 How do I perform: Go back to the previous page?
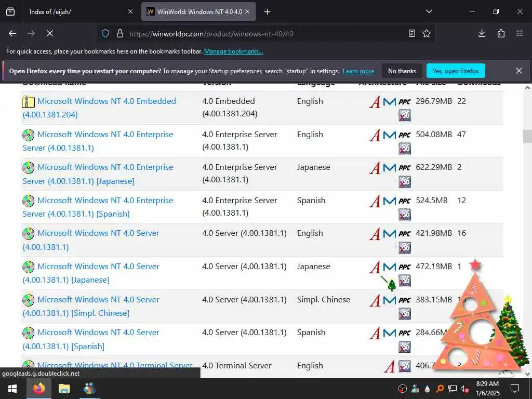12,33
